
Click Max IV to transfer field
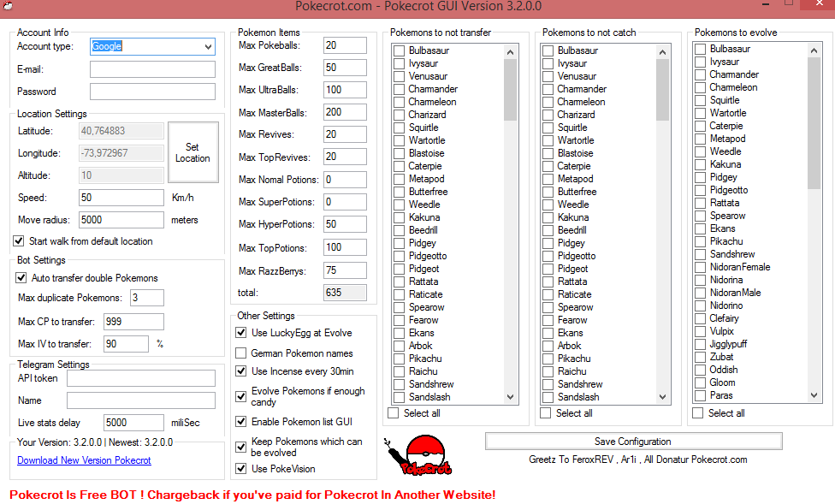pos(127,344)
